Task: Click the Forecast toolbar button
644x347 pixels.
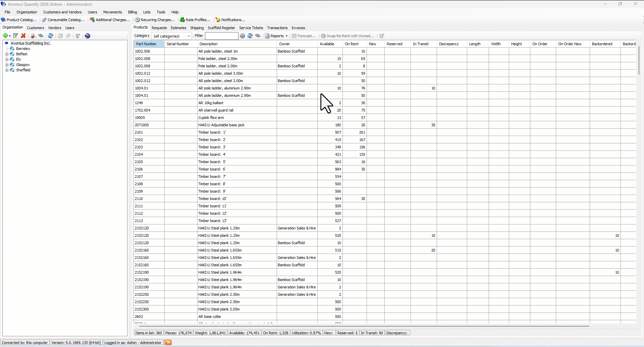Action: pos(304,36)
